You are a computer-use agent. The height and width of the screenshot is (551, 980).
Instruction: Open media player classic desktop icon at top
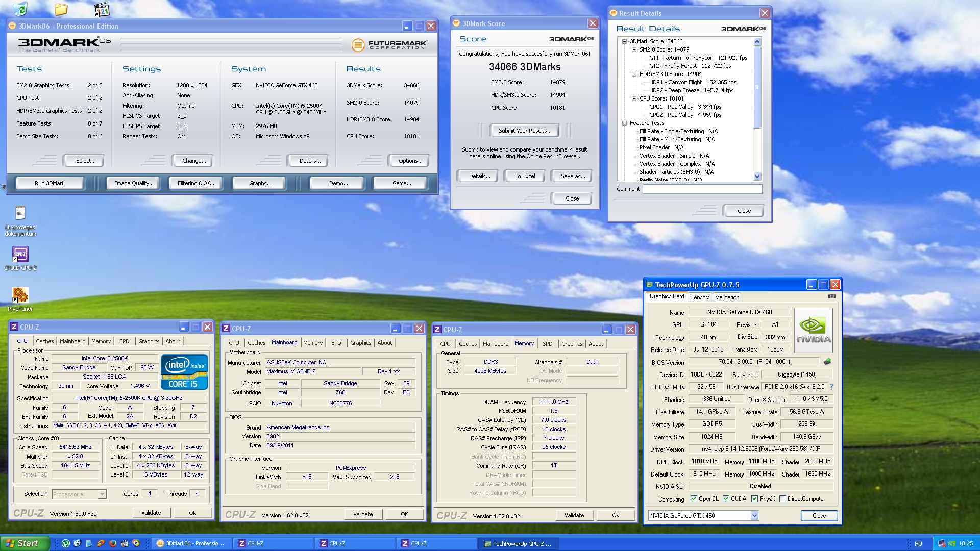click(x=102, y=9)
